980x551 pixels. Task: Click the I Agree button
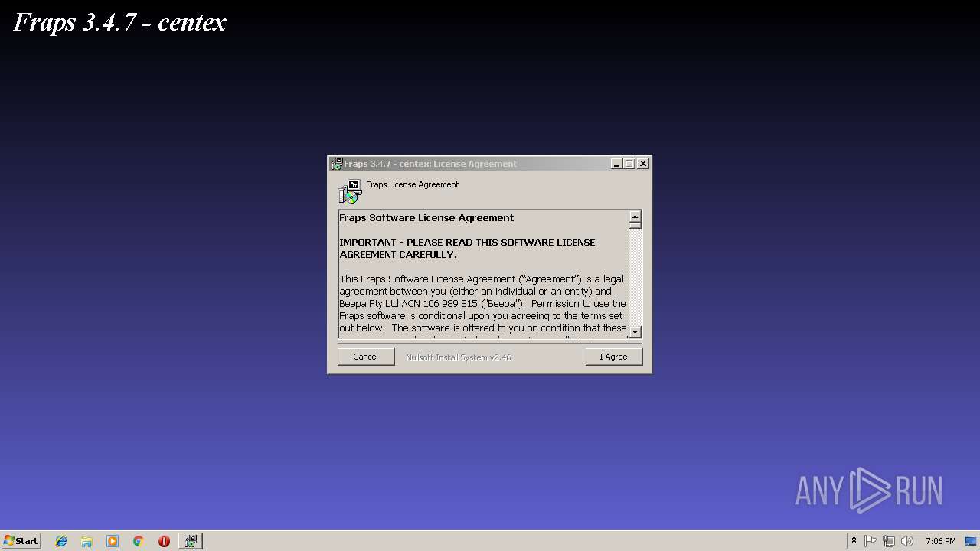(613, 357)
